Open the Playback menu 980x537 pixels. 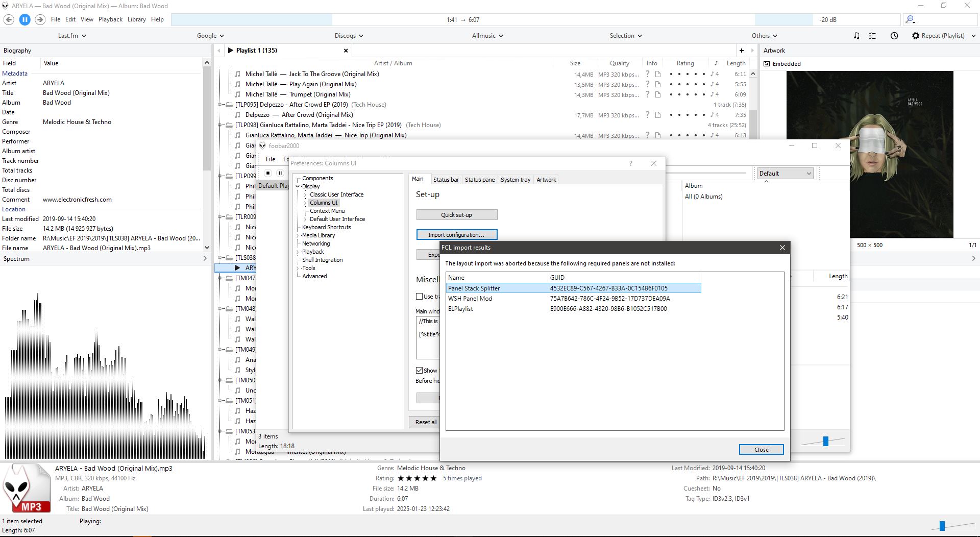110,19
